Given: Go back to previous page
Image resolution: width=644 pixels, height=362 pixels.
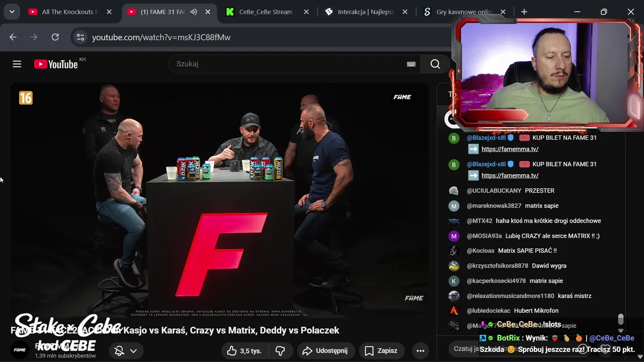Looking at the screenshot, I should pos(13,37).
